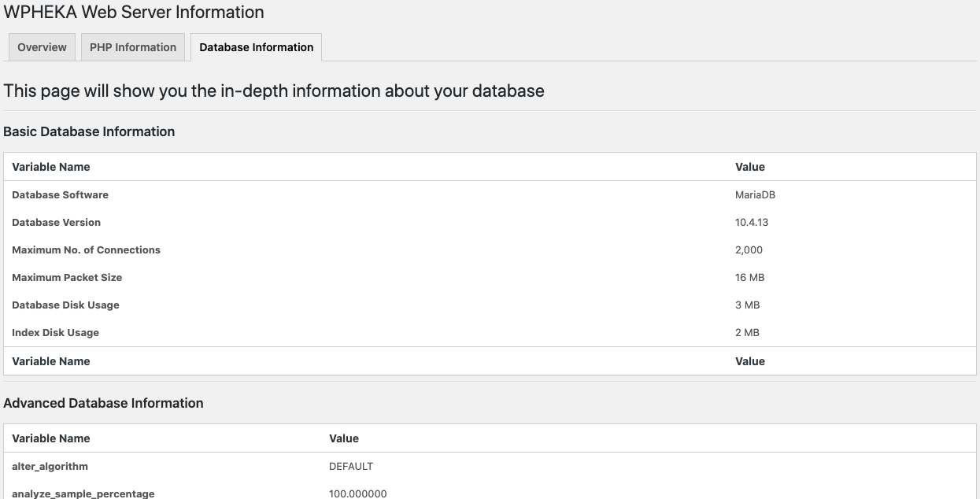
Task: Select the DEFAULT value
Action: 351,466
